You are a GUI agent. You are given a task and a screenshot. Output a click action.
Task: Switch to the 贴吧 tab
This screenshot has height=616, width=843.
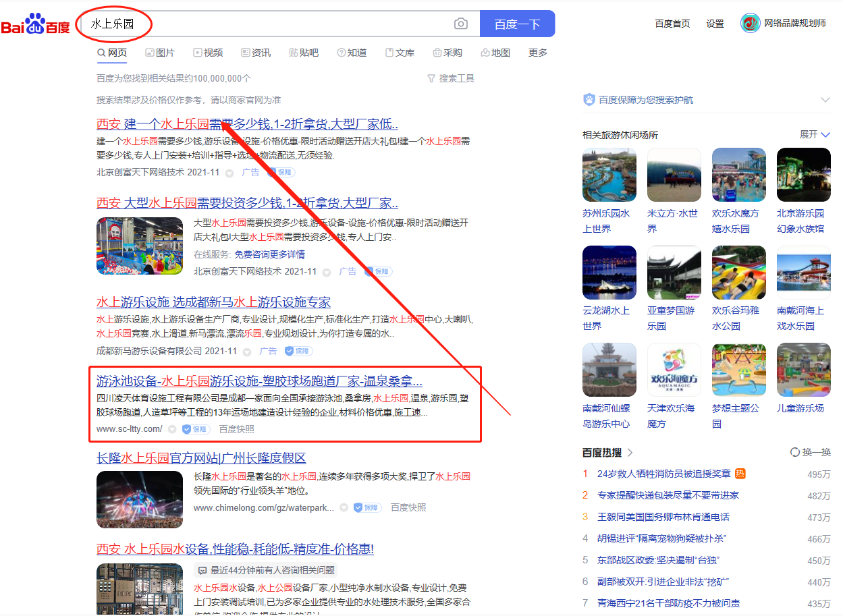point(304,53)
